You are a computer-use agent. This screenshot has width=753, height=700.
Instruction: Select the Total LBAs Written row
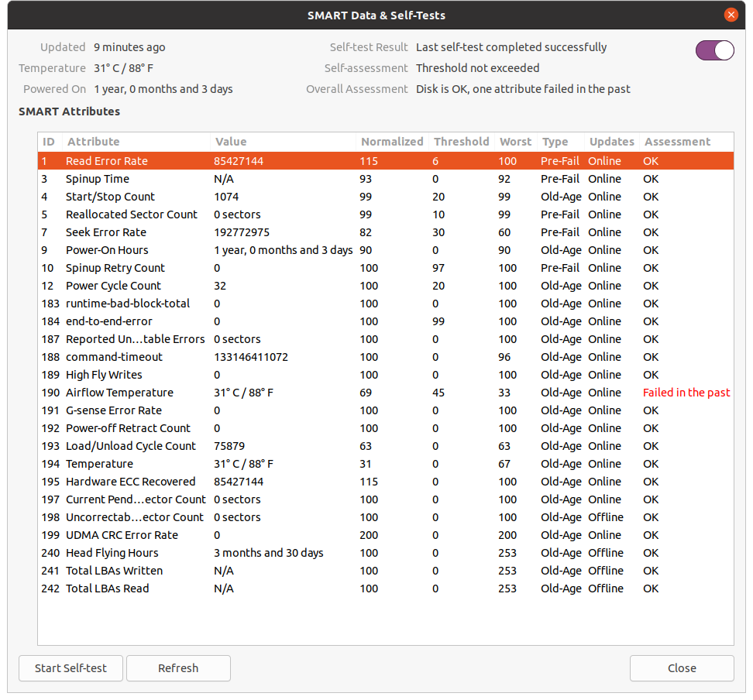pos(386,570)
